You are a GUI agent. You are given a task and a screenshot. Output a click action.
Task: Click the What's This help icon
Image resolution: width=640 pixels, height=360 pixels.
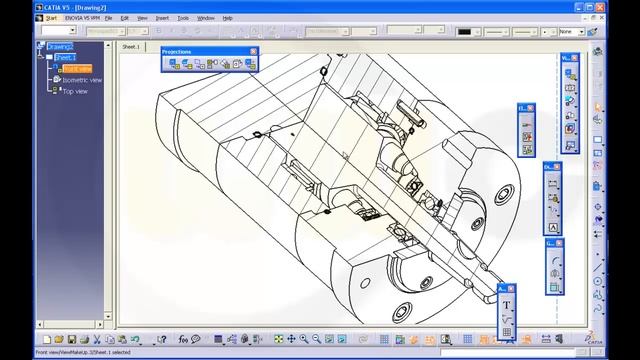(162, 339)
